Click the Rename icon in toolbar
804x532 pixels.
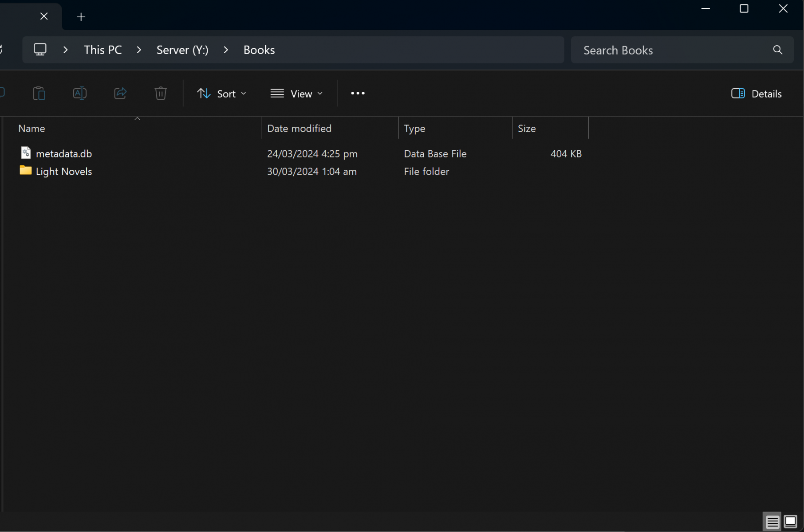(79, 94)
